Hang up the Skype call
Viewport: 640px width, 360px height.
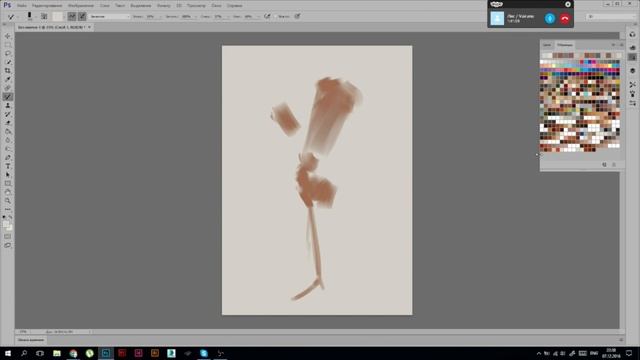coord(565,18)
